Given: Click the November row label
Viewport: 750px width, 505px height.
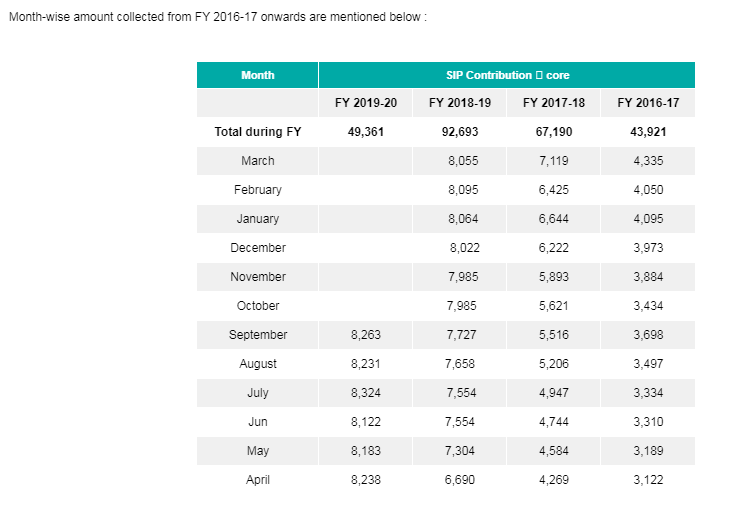Looking at the screenshot, I should click(x=257, y=277).
